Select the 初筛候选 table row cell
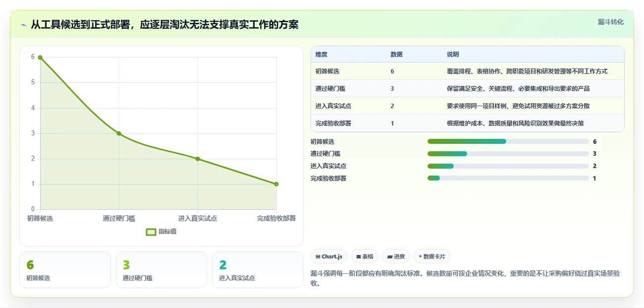 click(x=327, y=71)
